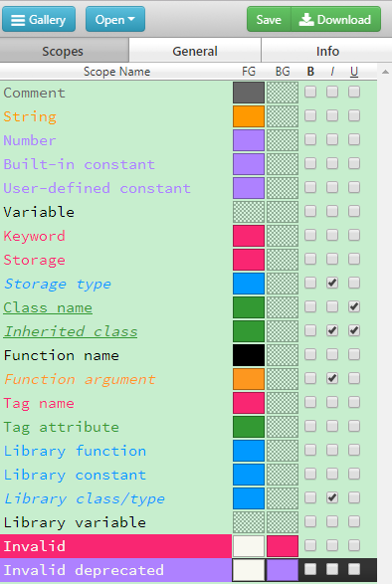Open Keyword foreground color swatch
Viewport: 392px width, 584px height.
[x=249, y=236]
